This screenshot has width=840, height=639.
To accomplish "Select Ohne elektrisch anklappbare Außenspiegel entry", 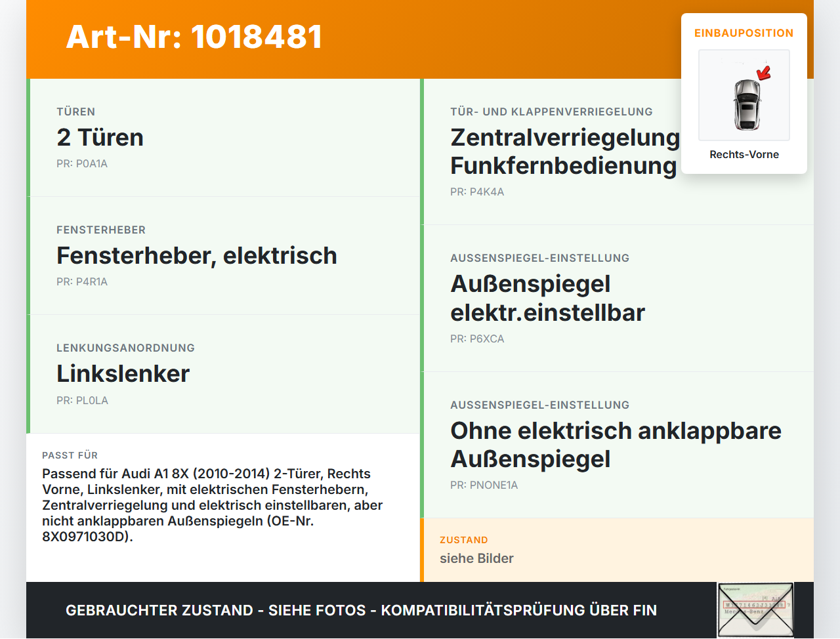I will pyautogui.click(x=616, y=445).
